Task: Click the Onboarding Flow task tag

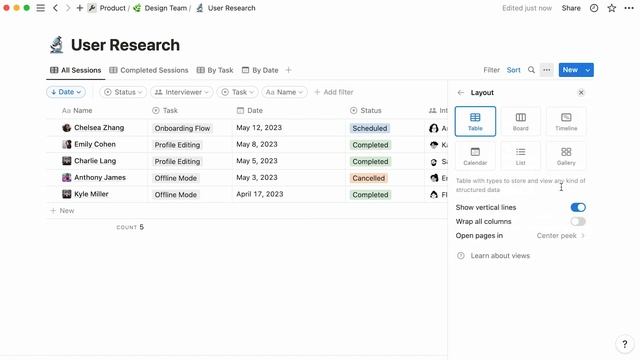Action: coord(182,128)
